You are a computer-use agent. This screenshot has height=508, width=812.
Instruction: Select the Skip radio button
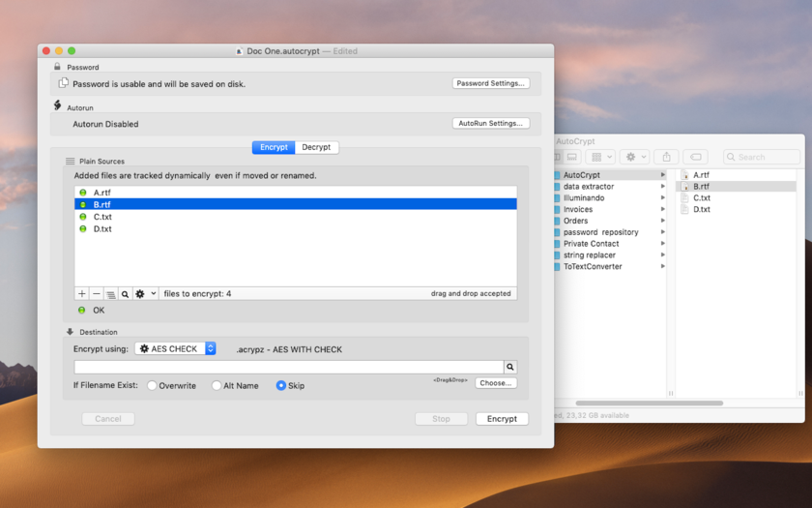pyautogui.click(x=281, y=386)
